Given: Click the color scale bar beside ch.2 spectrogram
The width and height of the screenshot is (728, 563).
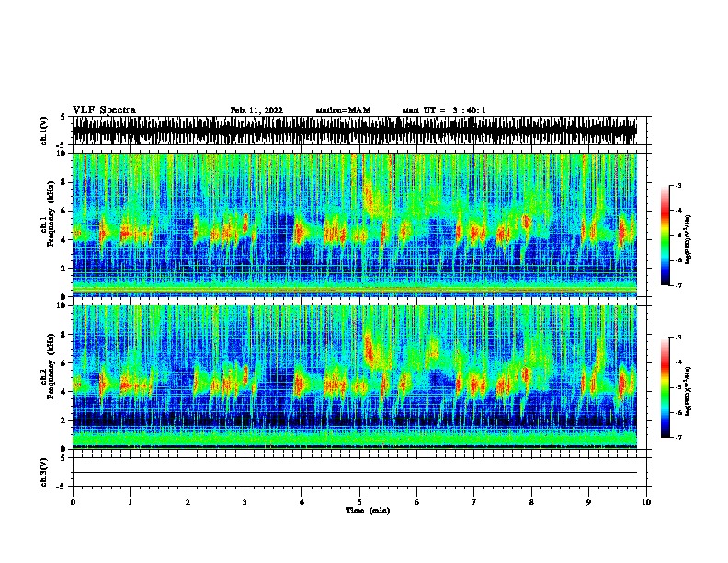Looking at the screenshot, I should (665, 387).
